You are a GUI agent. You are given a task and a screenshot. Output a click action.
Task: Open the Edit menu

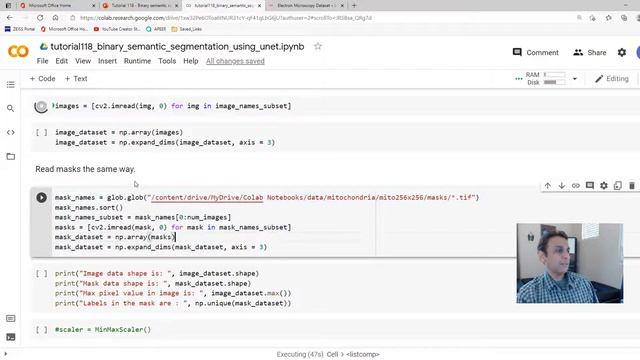[x=62, y=61]
